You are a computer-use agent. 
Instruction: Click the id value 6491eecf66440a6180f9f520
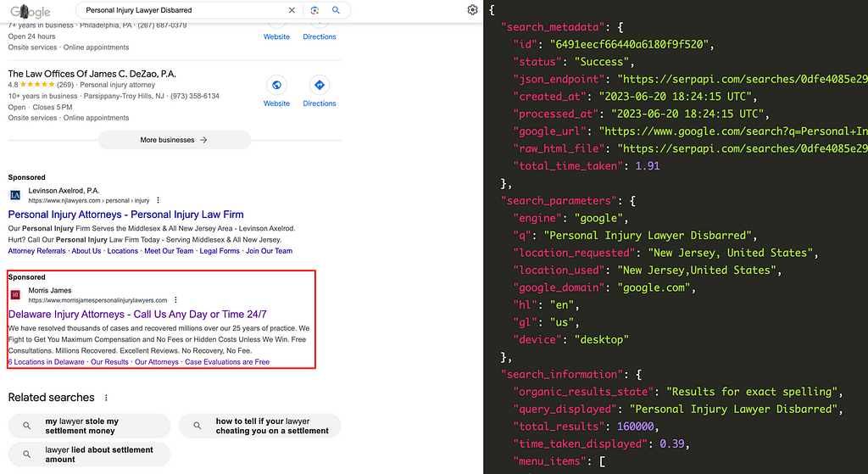point(628,44)
